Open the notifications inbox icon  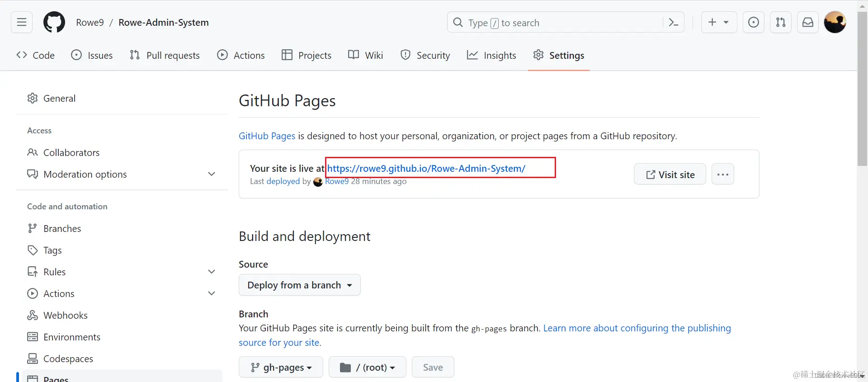(x=808, y=22)
